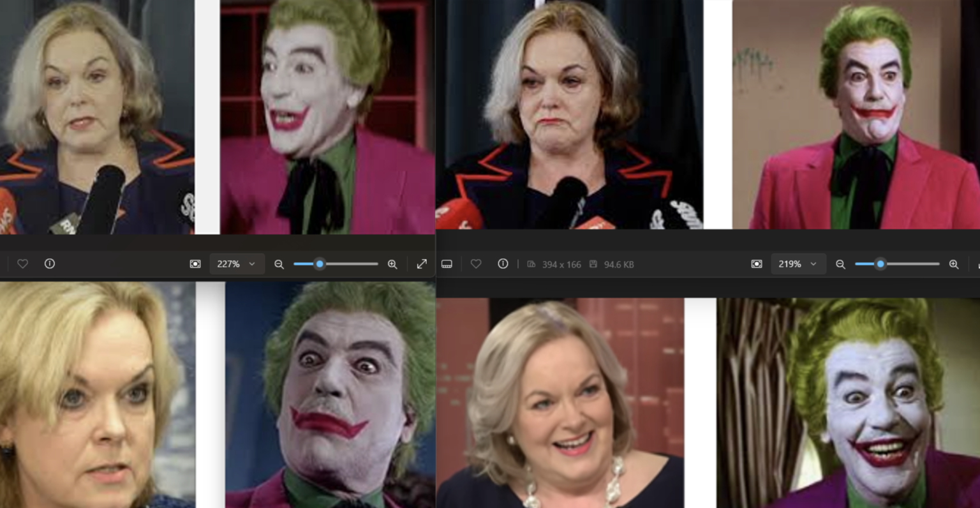Toggle the filmstrip in the 219% window
The height and width of the screenshot is (508, 980).
[447, 264]
